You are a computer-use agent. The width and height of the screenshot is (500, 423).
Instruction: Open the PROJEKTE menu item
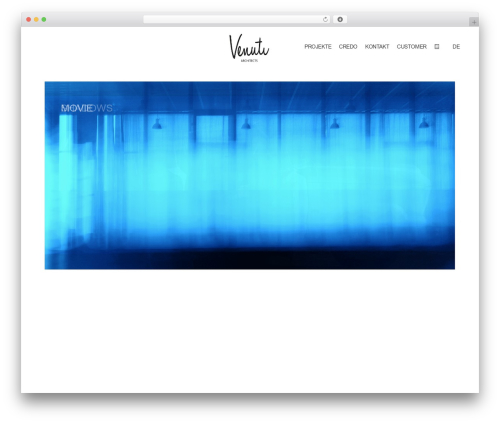pos(318,47)
